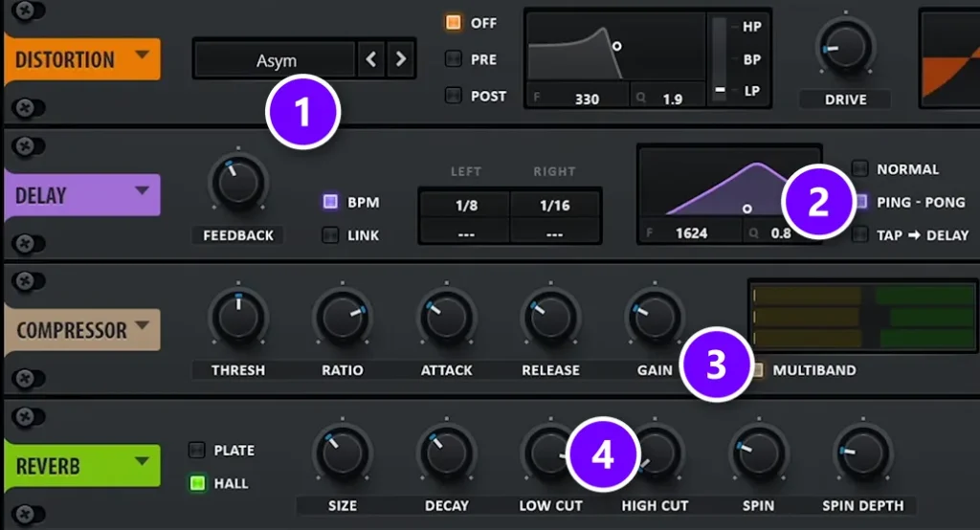The height and width of the screenshot is (530, 980).
Task: Click the reverb SIZE knob
Action: pos(343,453)
